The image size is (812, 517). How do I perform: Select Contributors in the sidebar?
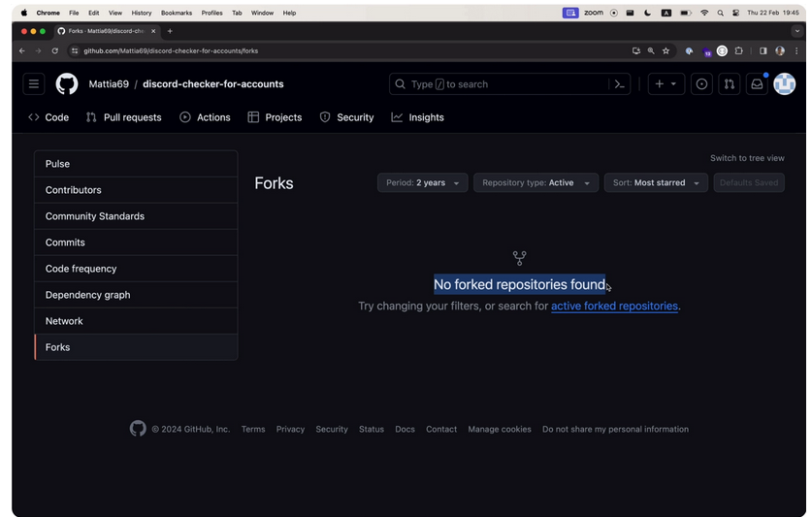(136, 190)
